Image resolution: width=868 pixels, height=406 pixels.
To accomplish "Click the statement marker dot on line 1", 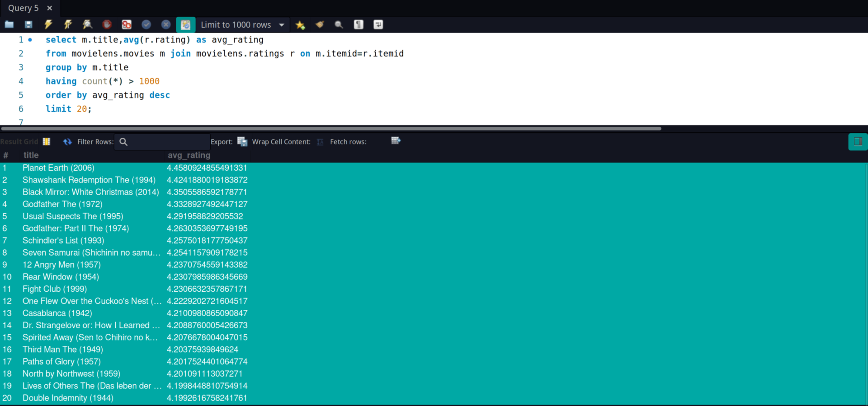I will tap(30, 40).
